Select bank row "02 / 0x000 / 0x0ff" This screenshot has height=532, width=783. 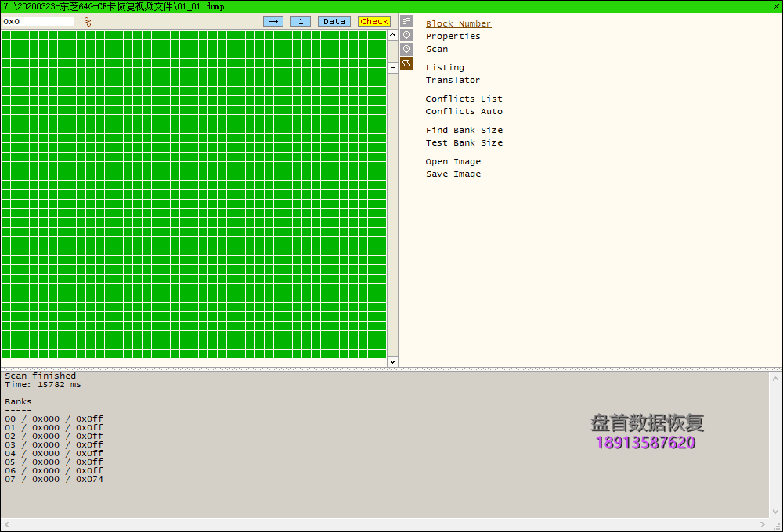tap(54, 437)
